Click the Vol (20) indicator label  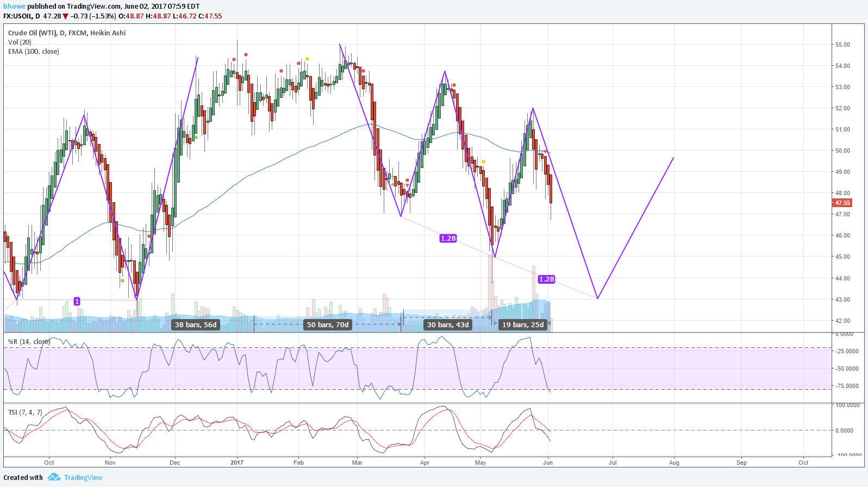coord(20,42)
